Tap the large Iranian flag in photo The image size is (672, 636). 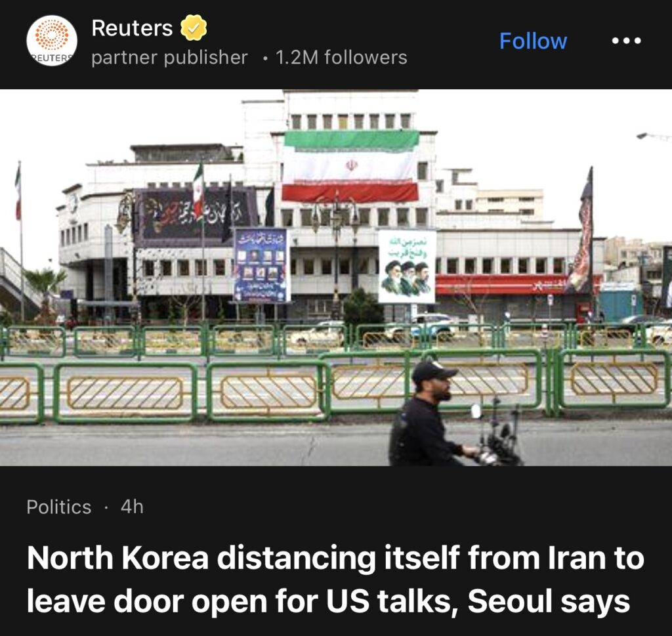(350, 166)
